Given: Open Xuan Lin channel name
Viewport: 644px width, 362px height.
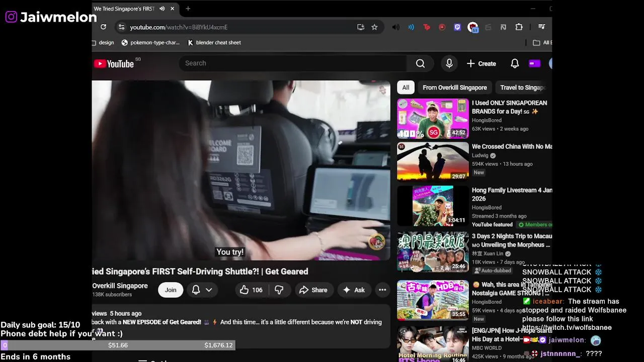Looking at the screenshot, I should pyautogui.click(x=488, y=254).
